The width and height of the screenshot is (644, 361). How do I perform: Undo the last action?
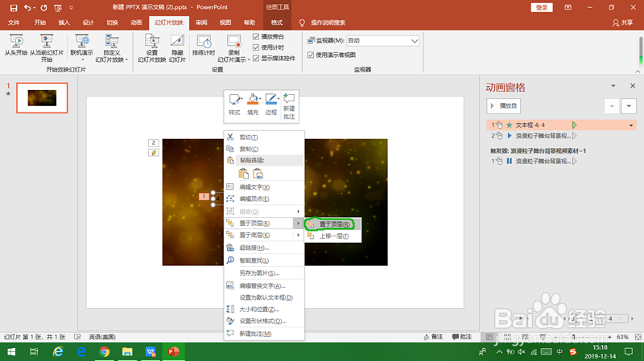coord(27,8)
